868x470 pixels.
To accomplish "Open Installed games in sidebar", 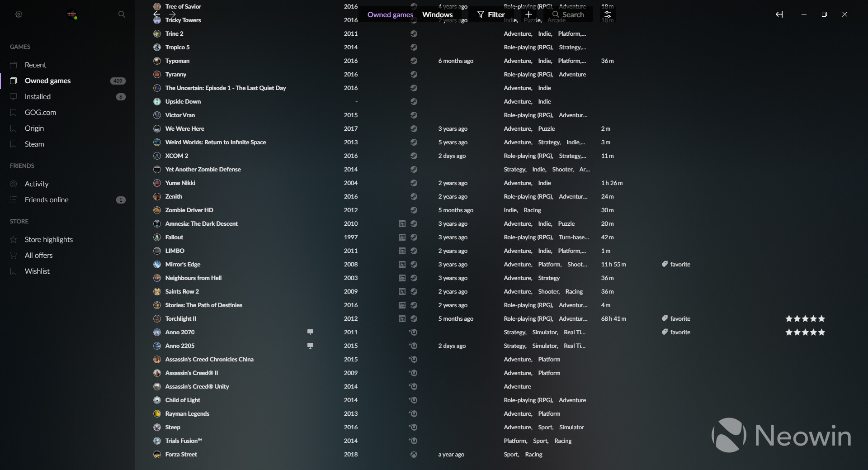I will tap(68, 96).
